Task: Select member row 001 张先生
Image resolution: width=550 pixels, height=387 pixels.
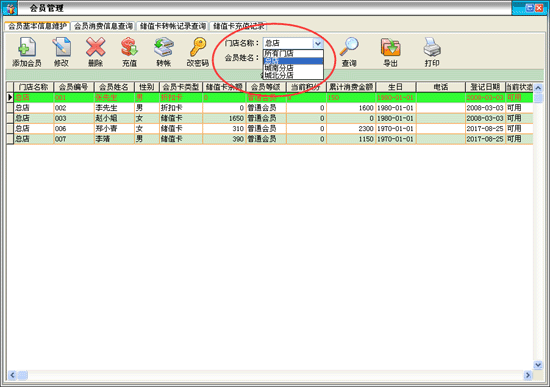Action: pyautogui.click(x=270, y=98)
